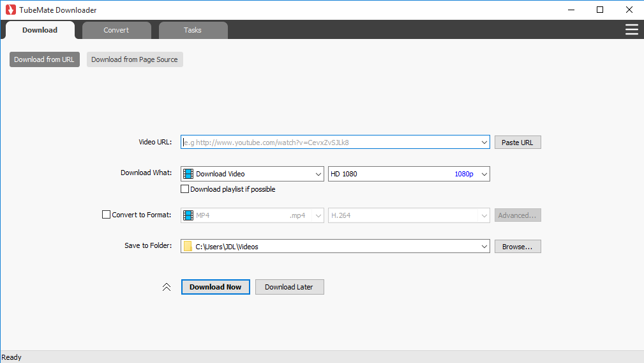The width and height of the screenshot is (644, 363).
Task: Click the .mp4 extension text
Action: 297,215
